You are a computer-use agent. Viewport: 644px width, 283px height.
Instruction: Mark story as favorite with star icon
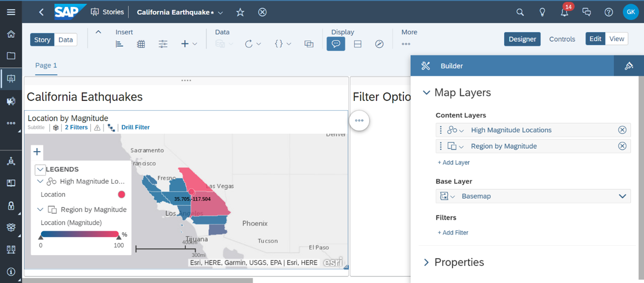[240, 12]
